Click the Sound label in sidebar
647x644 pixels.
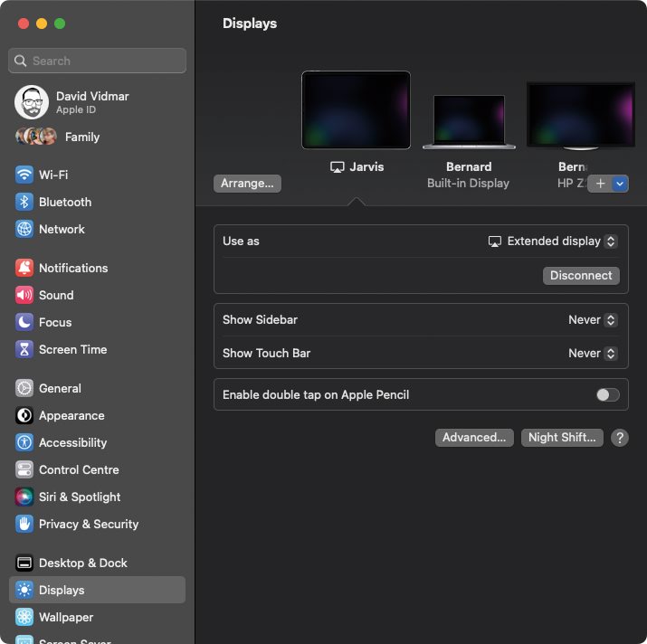tap(56, 295)
